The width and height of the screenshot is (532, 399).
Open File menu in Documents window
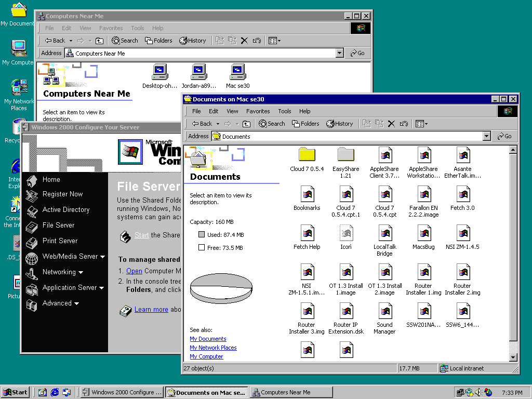point(196,111)
